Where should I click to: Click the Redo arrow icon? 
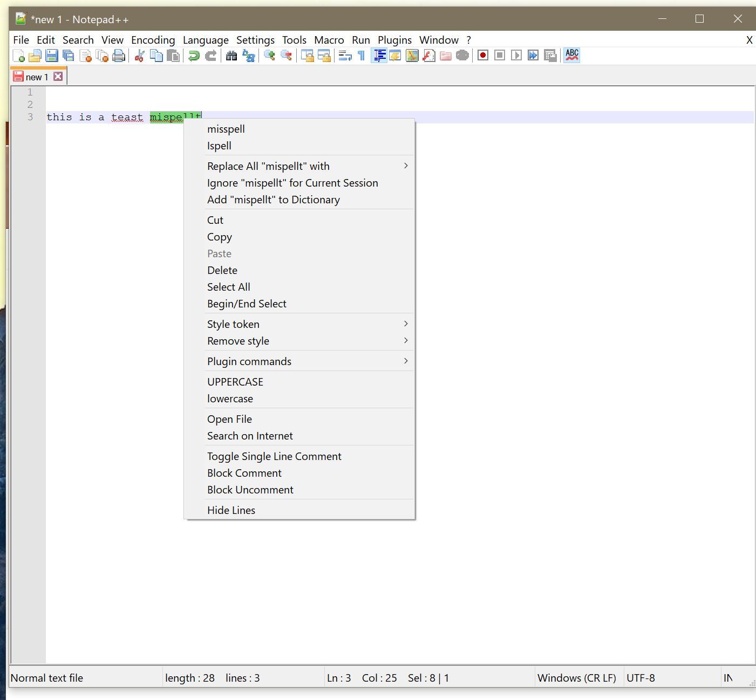tap(210, 56)
